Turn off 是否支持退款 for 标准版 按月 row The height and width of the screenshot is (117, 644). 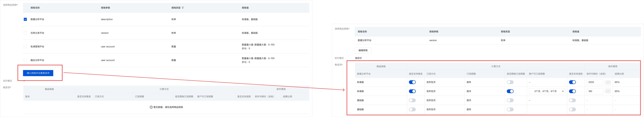(x=572, y=91)
